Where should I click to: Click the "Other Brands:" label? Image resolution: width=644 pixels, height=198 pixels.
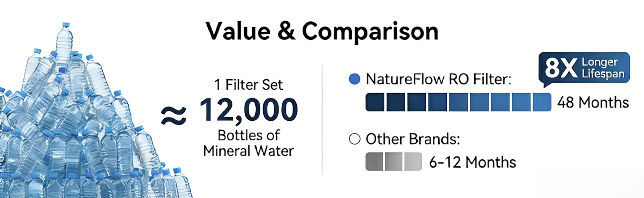point(413,139)
